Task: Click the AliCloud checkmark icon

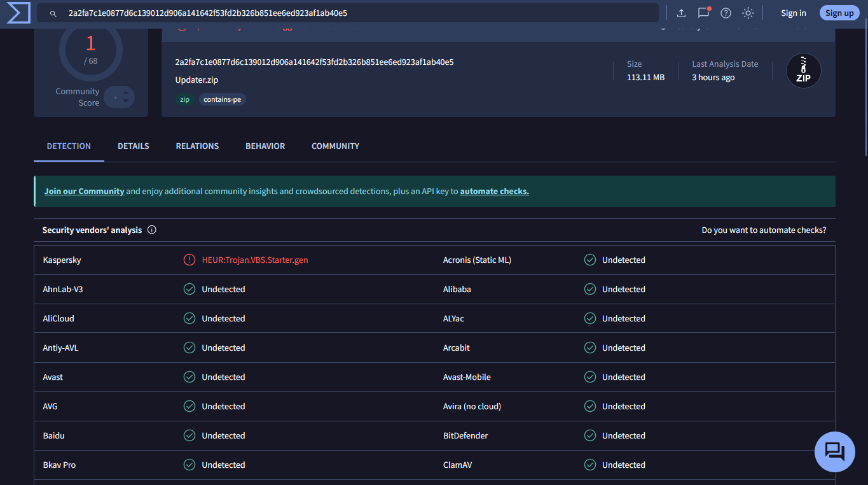Action: (x=189, y=318)
